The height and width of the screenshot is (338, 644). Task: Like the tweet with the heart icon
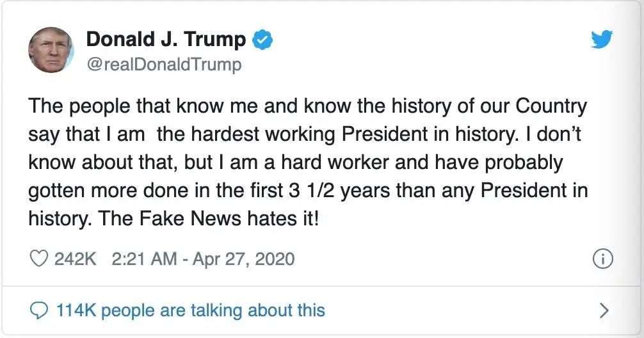point(40,259)
